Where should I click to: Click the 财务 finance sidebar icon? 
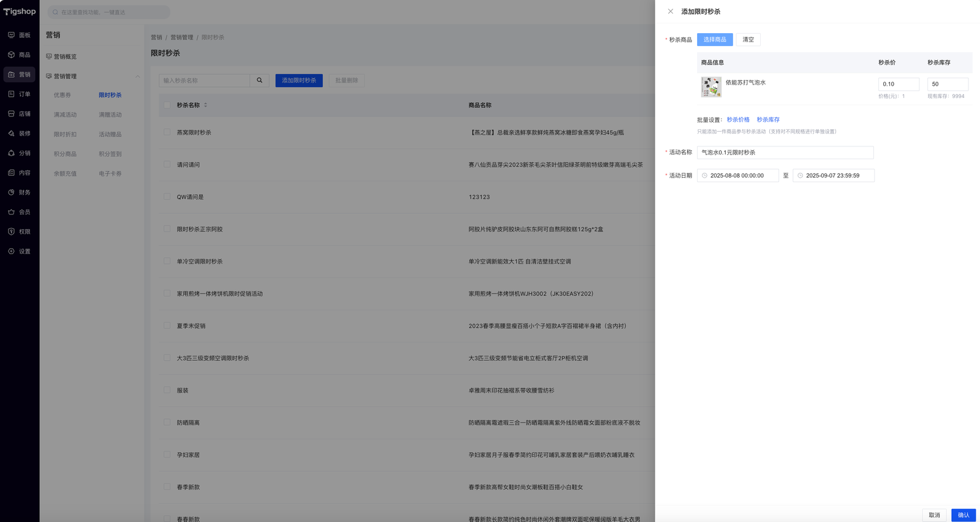[12, 192]
